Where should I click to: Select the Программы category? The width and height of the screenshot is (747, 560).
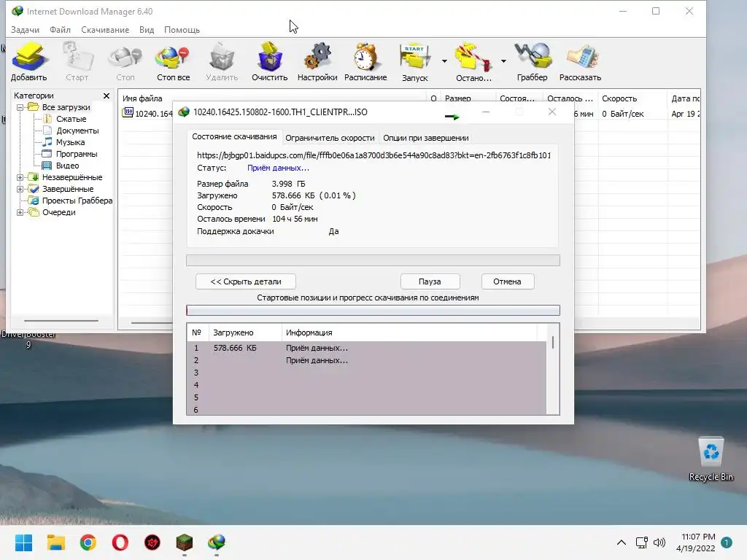(76, 154)
